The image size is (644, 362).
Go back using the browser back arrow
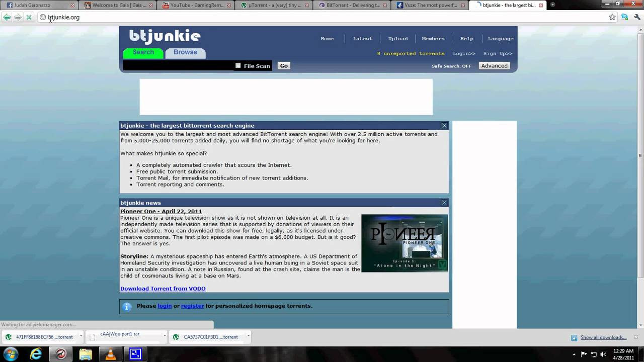coord(7,17)
